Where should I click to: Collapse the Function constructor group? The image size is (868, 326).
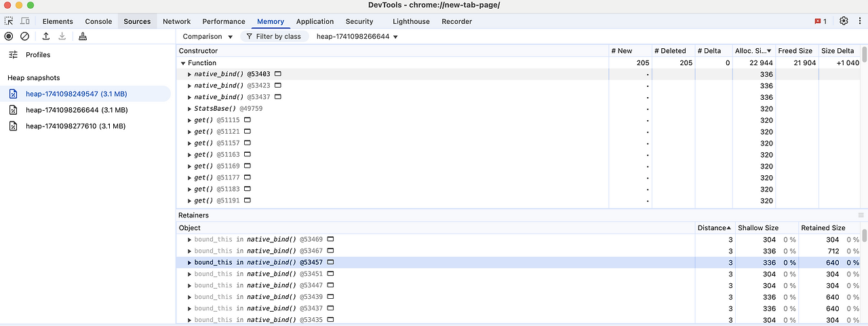pyautogui.click(x=183, y=63)
